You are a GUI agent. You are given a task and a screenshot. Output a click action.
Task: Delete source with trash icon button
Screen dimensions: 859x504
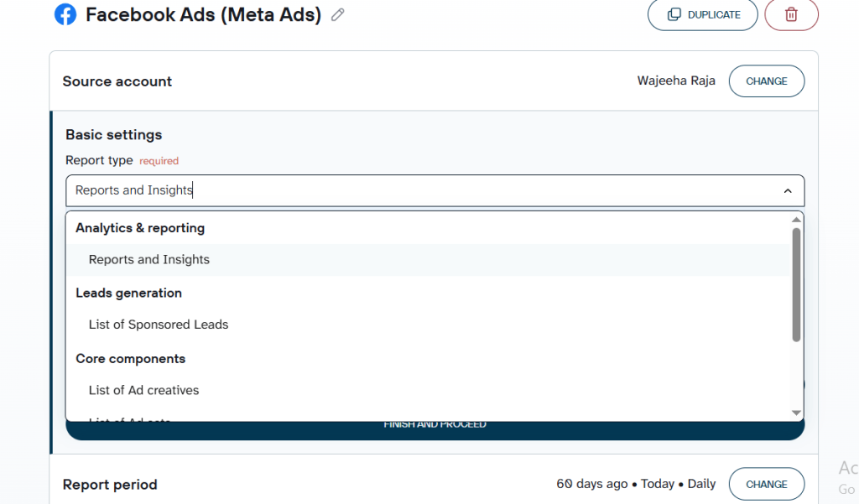click(791, 15)
